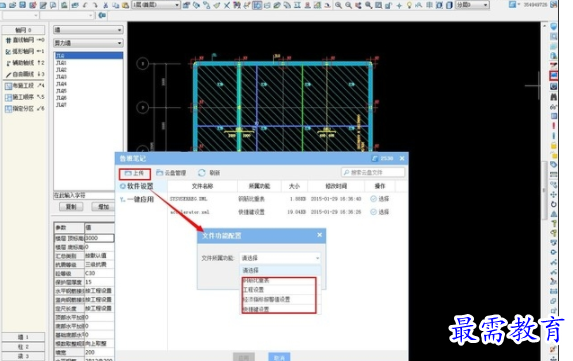The width and height of the screenshot is (573, 361).
Task: Expand 文件所属功能 dropdown showing 请选择
Action: [280, 258]
